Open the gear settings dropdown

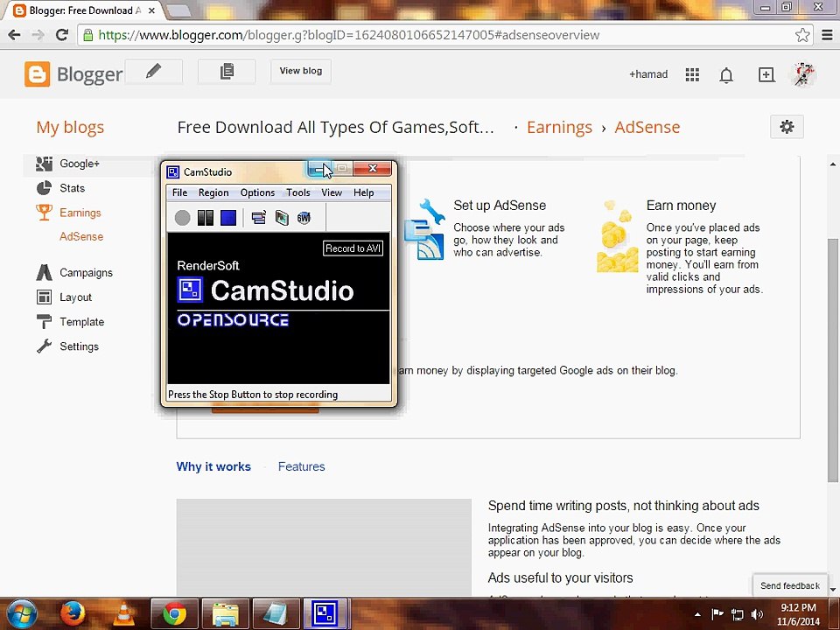coord(787,127)
